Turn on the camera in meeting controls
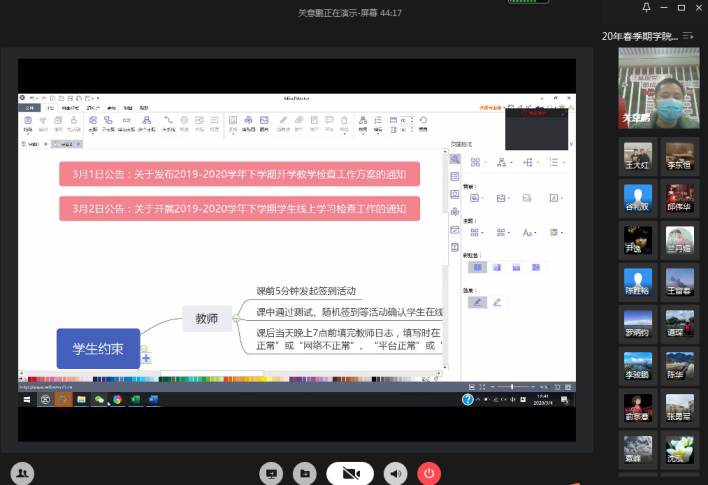Viewport: 708px width, 485px height. click(349, 472)
